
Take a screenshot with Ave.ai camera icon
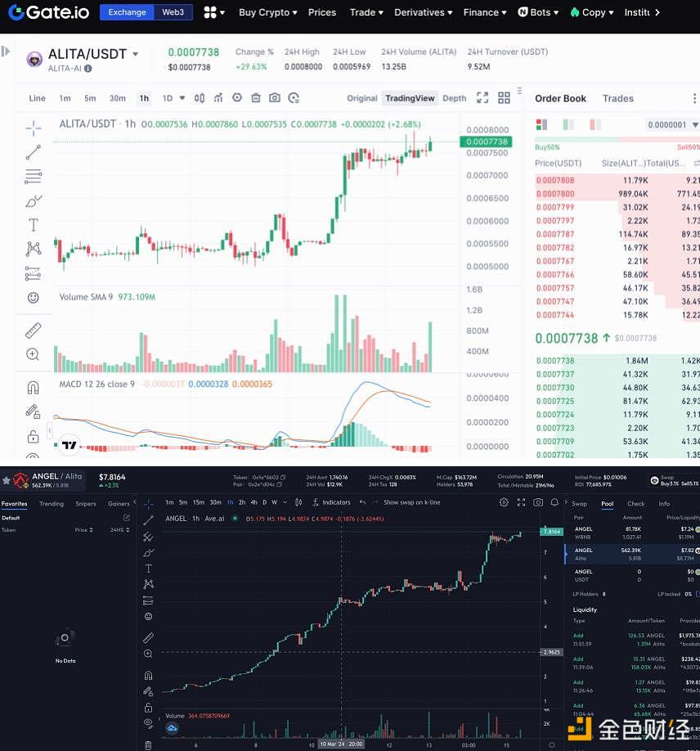click(x=538, y=502)
